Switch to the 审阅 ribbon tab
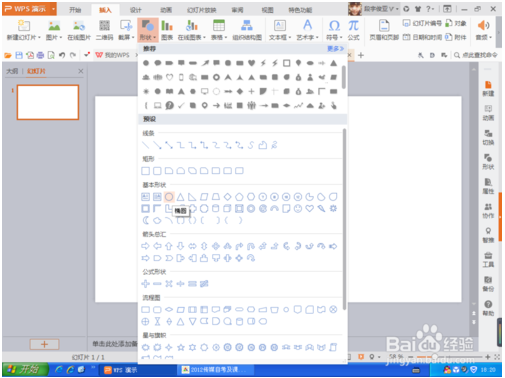505x378 pixels. click(238, 10)
